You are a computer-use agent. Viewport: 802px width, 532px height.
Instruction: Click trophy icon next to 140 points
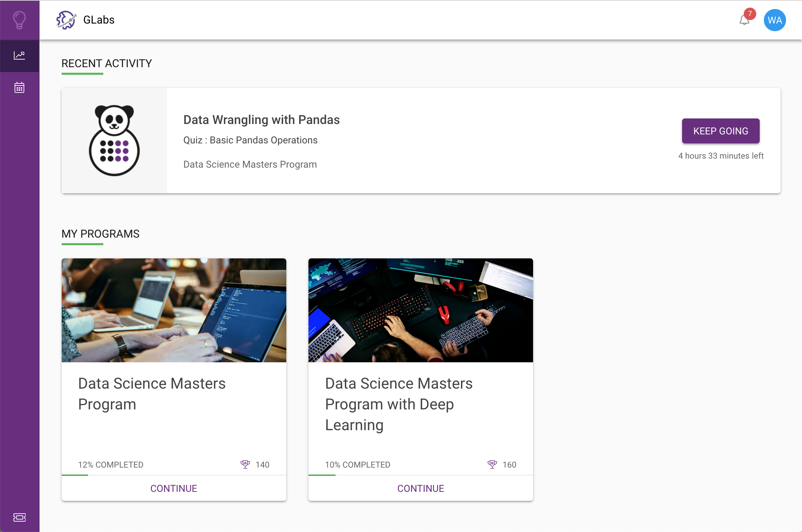pos(245,464)
